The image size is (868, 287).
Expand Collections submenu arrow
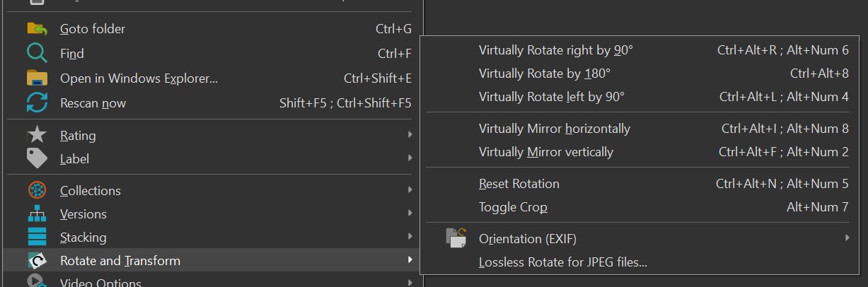(410, 190)
